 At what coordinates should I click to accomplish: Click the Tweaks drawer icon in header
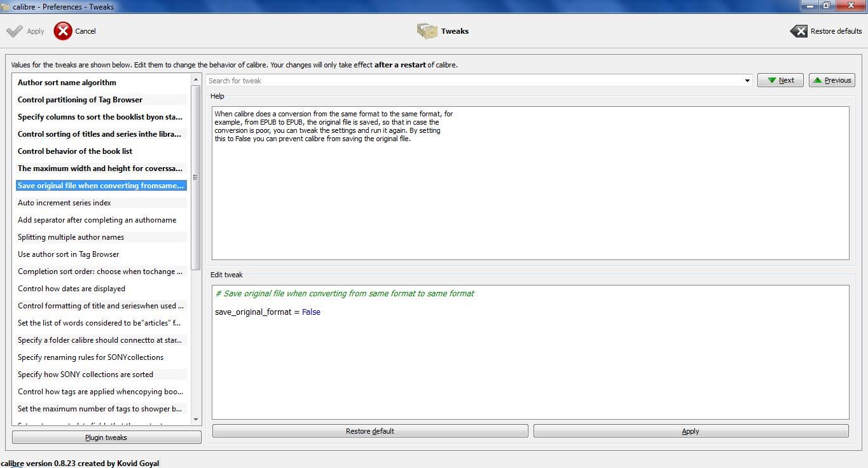427,31
